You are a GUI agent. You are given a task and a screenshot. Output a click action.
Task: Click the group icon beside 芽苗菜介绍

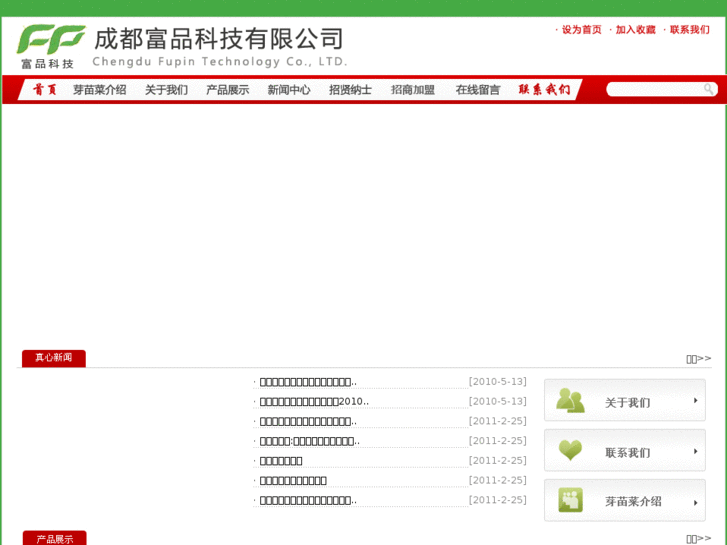(571, 500)
